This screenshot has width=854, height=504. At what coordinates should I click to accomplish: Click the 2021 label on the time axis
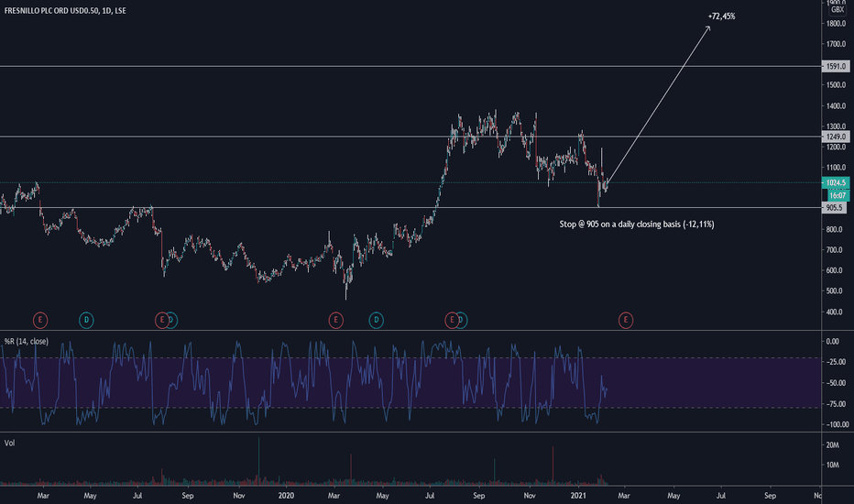tap(578, 495)
